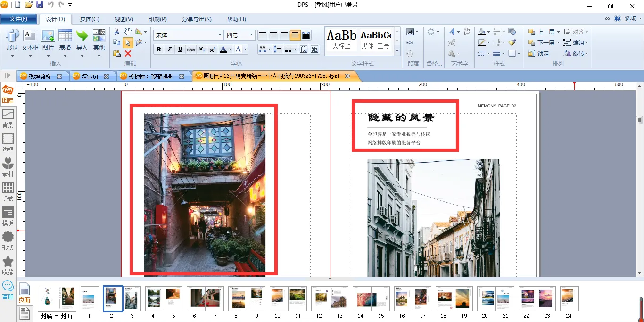The image size is (644, 322).
Task: Click the 锁定 lock button
Action: click(x=539, y=54)
